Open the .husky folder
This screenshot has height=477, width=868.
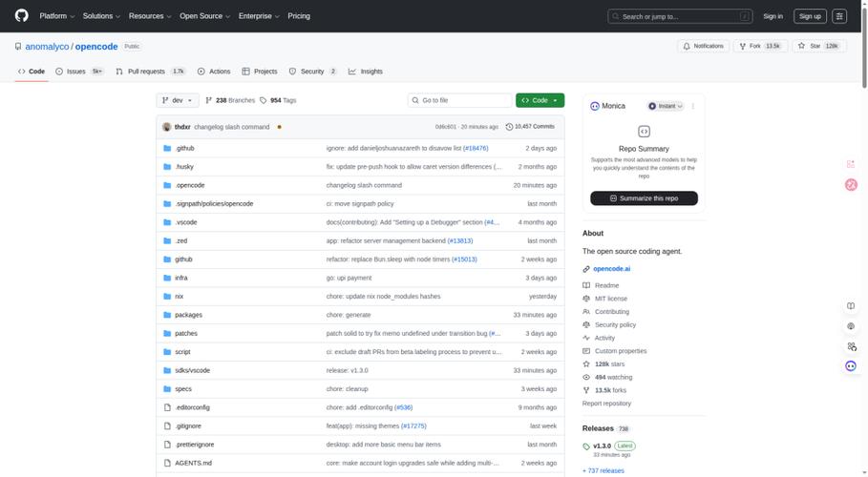[184, 167]
